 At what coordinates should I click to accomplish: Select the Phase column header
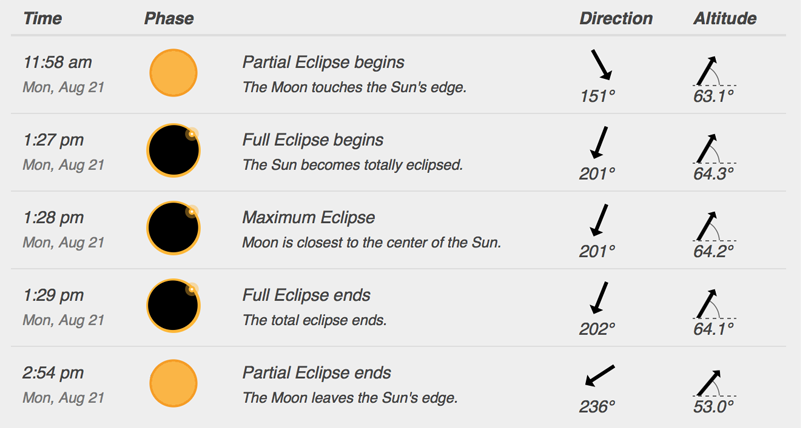tap(169, 18)
